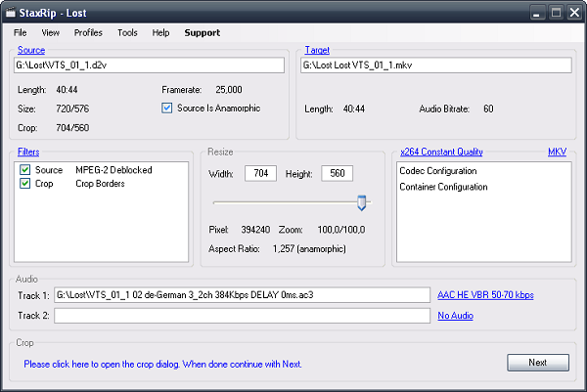Open the Filters profile link
587x392 pixels.
(x=27, y=152)
